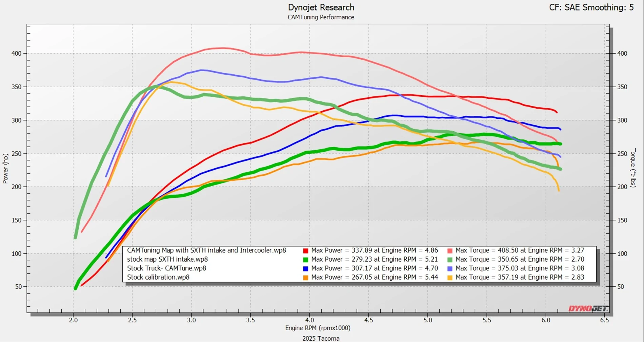Click the green Max Power legend swatch
644x342 pixels.
coord(305,260)
